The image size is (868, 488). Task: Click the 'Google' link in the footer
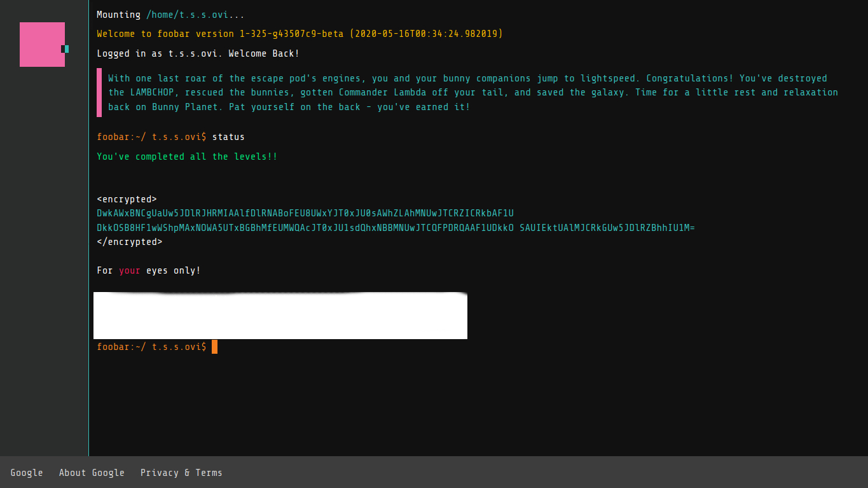[x=27, y=473]
